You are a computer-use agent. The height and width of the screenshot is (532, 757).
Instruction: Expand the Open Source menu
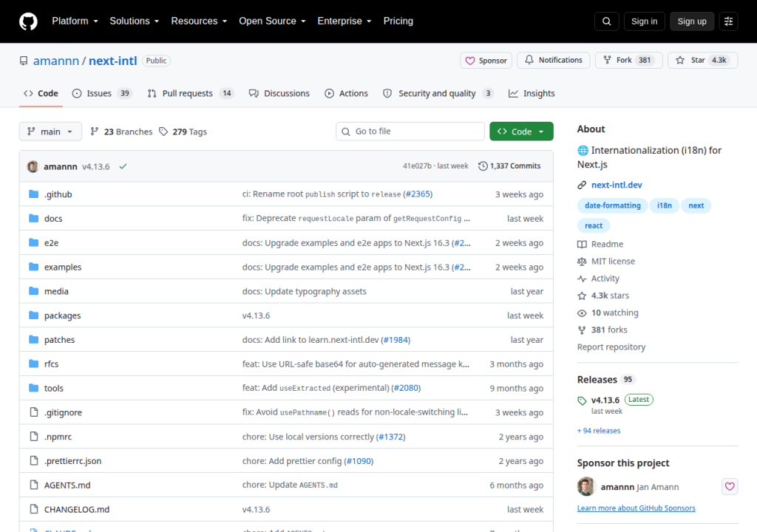click(272, 21)
